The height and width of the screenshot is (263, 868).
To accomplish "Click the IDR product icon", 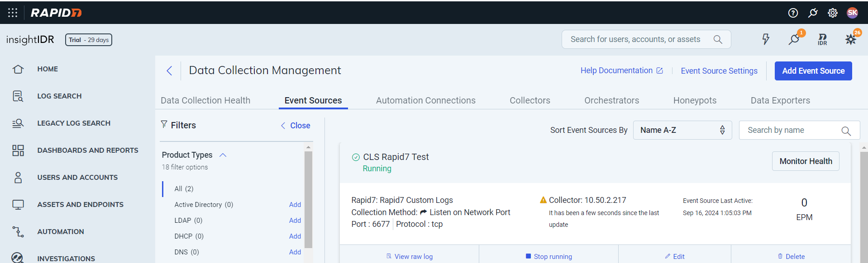I will (x=822, y=39).
